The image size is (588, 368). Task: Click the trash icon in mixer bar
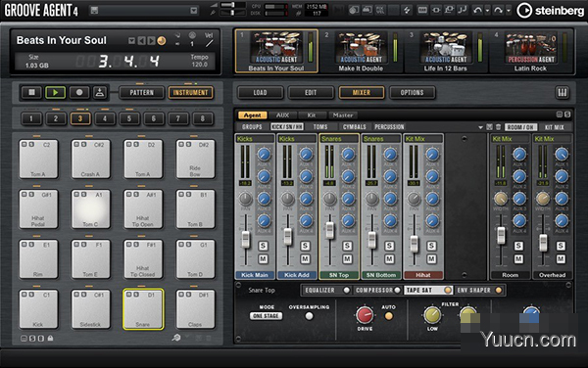point(498,127)
